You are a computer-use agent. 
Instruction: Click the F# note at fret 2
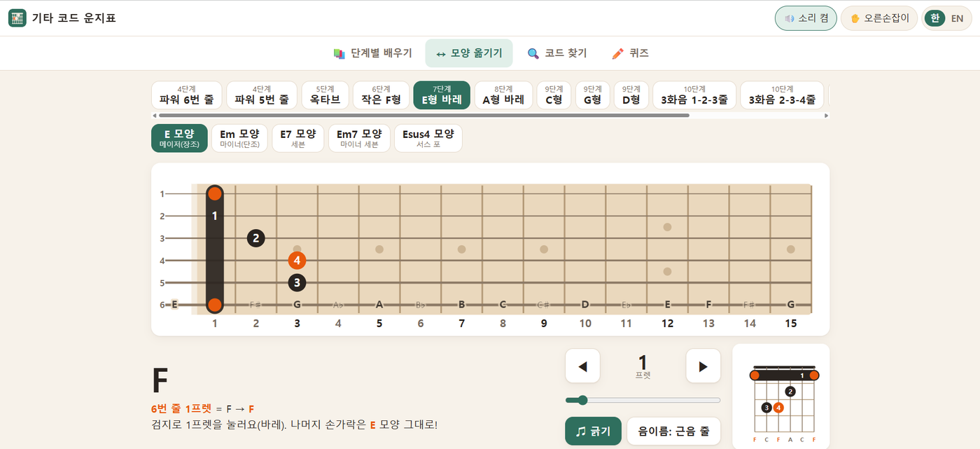point(255,305)
